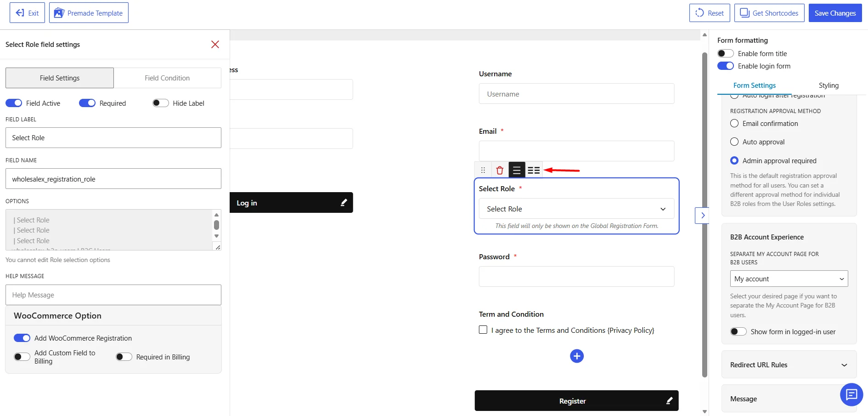Image resolution: width=868 pixels, height=416 pixels.
Task: Toggle Add Custom Field to Billing
Action: pos(22,357)
